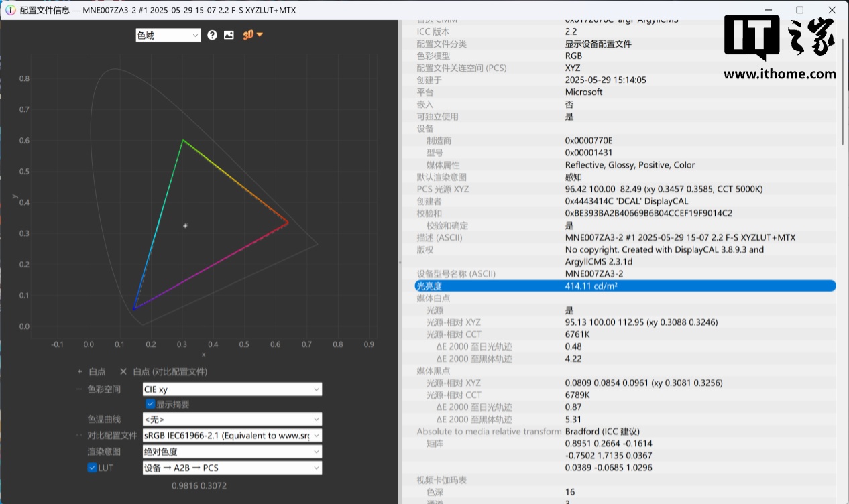Screen dimensions: 849x504
Task: Click the X marker beside comparison white point
Action: coord(123,371)
